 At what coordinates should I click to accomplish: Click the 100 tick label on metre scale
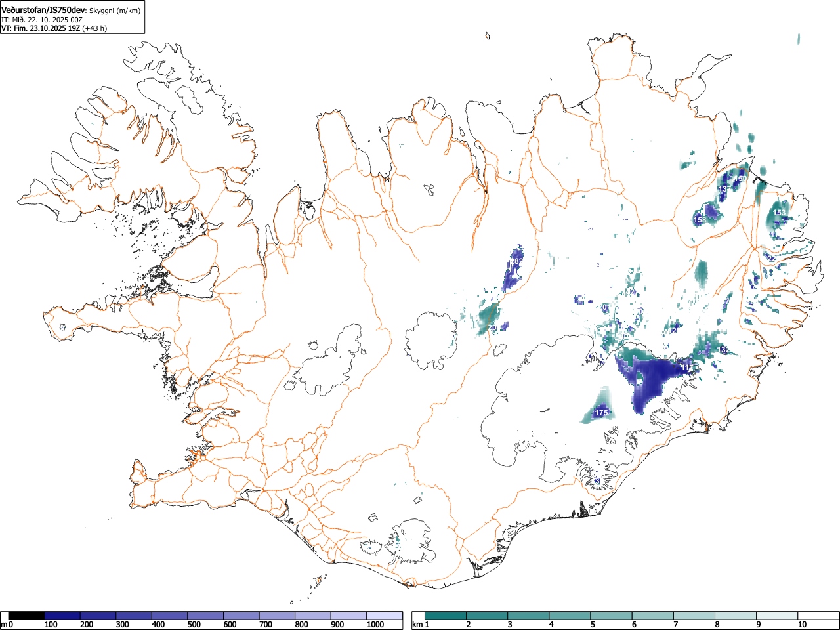(x=51, y=625)
